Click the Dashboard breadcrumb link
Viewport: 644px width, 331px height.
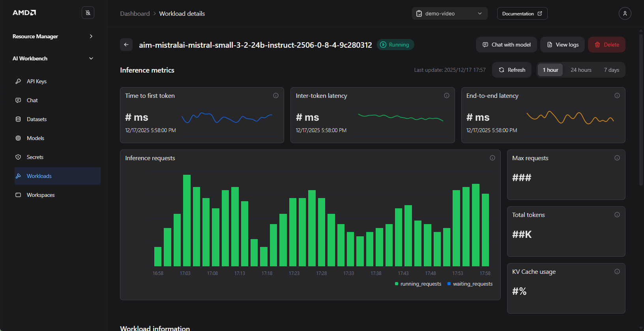(135, 13)
